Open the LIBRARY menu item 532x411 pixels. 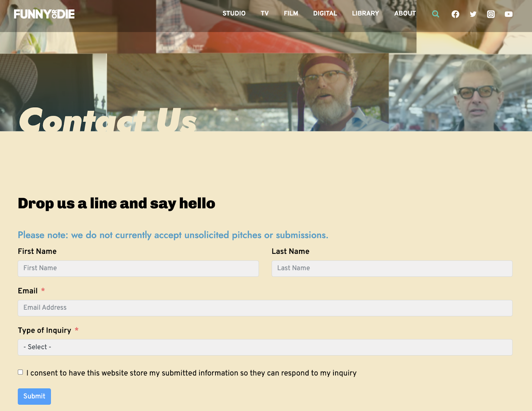(365, 13)
